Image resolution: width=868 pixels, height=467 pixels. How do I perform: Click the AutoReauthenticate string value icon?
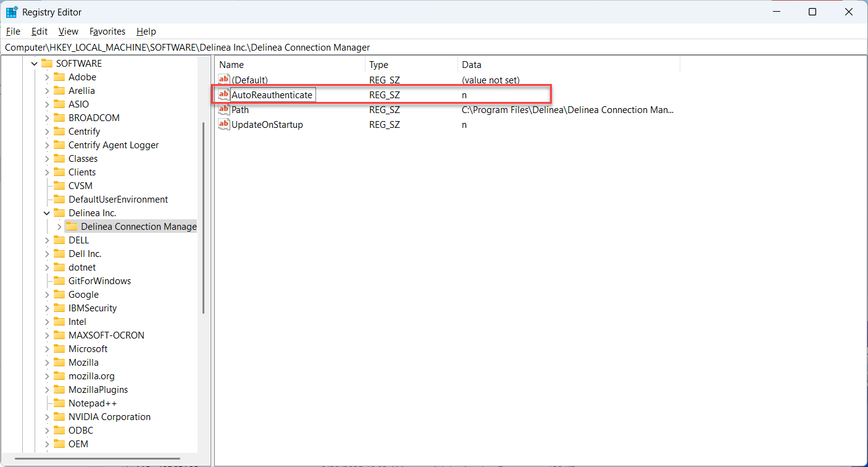point(224,95)
